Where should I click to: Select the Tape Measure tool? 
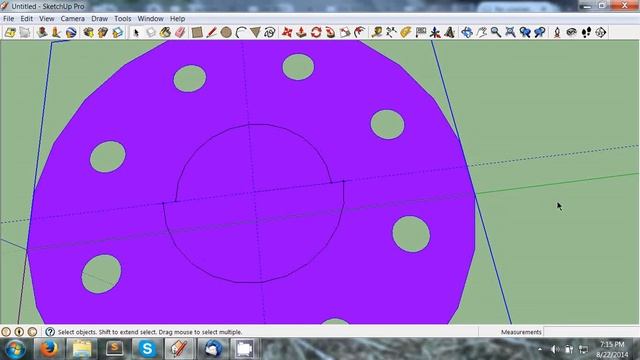[x=377, y=32]
